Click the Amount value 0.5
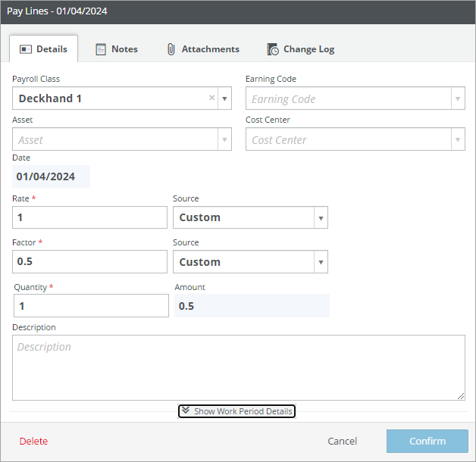This screenshot has height=462, width=476. [252, 306]
